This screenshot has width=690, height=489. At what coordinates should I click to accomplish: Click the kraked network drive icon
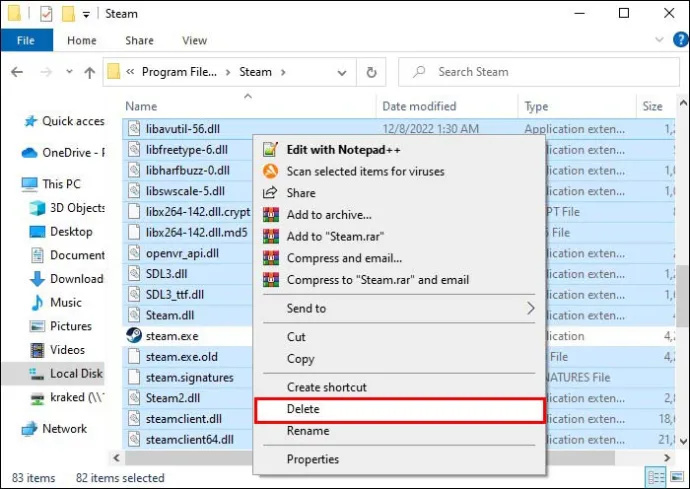tap(37, 398)
